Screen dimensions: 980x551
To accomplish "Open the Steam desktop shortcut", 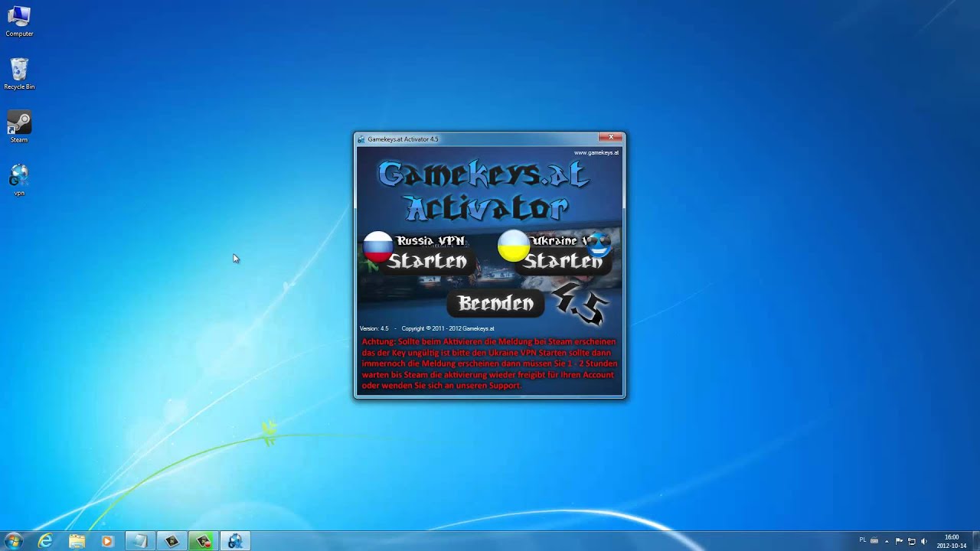I will (x=19, y=127).
